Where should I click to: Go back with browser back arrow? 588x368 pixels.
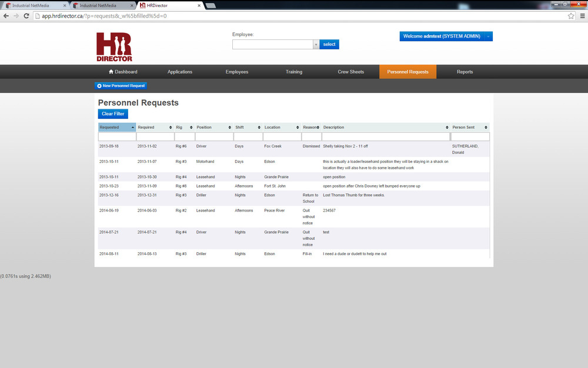tap(6, 16)
